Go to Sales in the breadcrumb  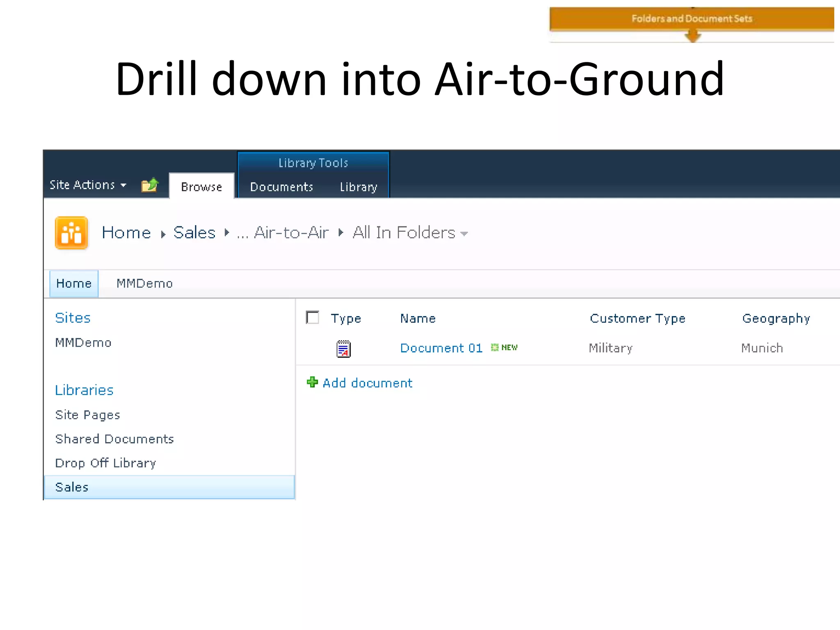pos(194,233)
